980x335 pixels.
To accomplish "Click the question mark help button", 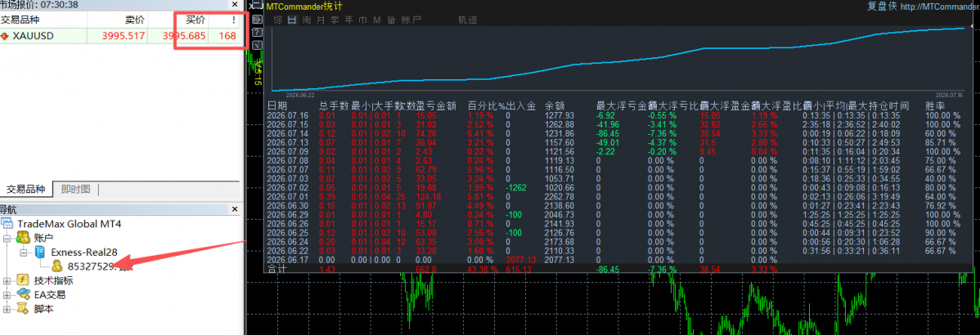I will click(x=256, y=33).
